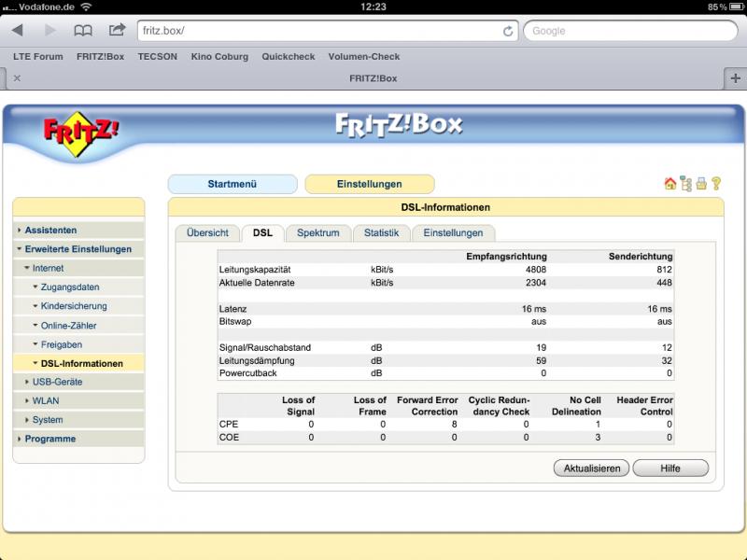The width and height of the screenshot is (747, 560).
Task: Expand WLAN in the sidebar
Action: pos(78,401)
